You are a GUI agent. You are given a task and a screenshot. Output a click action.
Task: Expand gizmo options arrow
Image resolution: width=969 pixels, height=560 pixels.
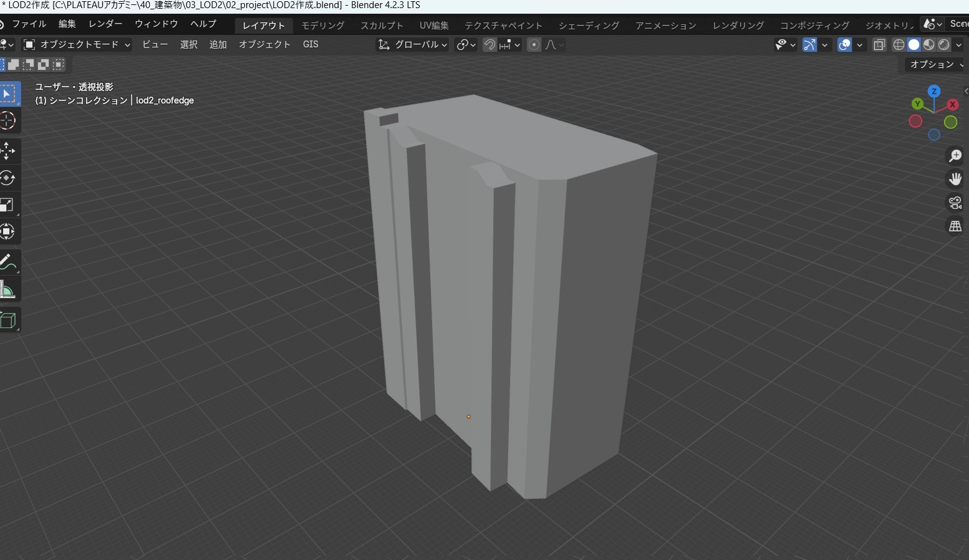(x=825, y=44)
